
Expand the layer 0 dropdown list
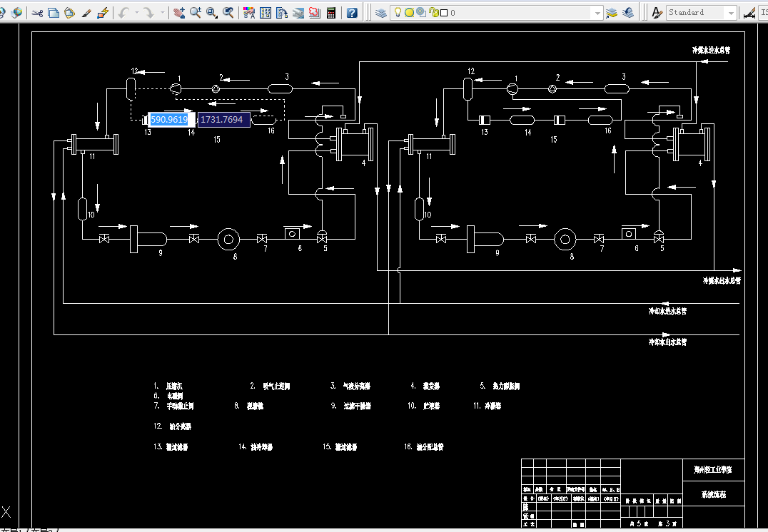click(597, 14)
